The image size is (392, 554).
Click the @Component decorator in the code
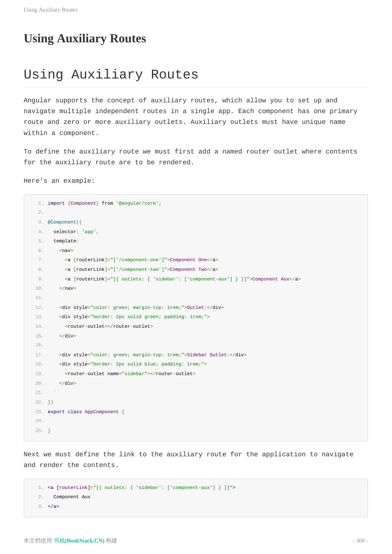point(62,222)
